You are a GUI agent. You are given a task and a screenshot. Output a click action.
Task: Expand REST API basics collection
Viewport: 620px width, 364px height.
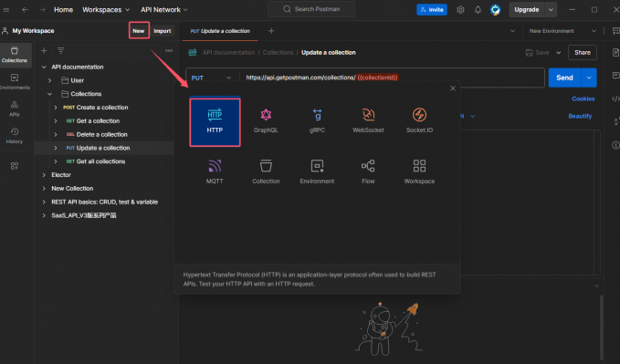click(x=44, y=202)
